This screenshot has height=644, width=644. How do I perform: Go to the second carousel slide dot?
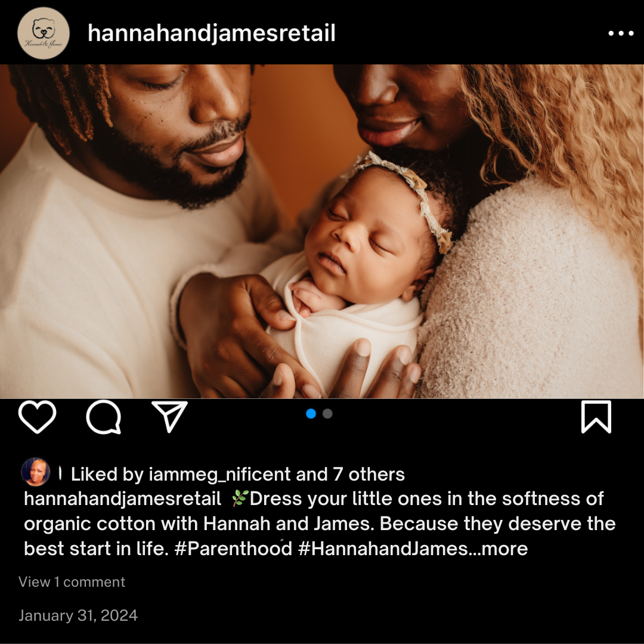[327, 414]
